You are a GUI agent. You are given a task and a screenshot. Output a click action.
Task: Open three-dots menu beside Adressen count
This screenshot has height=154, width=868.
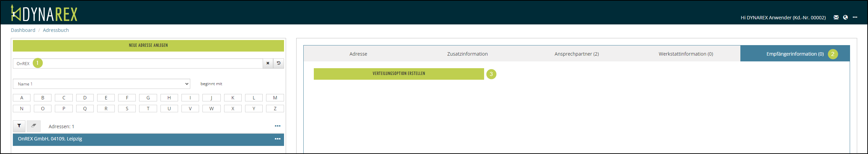click(x=278, y=126)
